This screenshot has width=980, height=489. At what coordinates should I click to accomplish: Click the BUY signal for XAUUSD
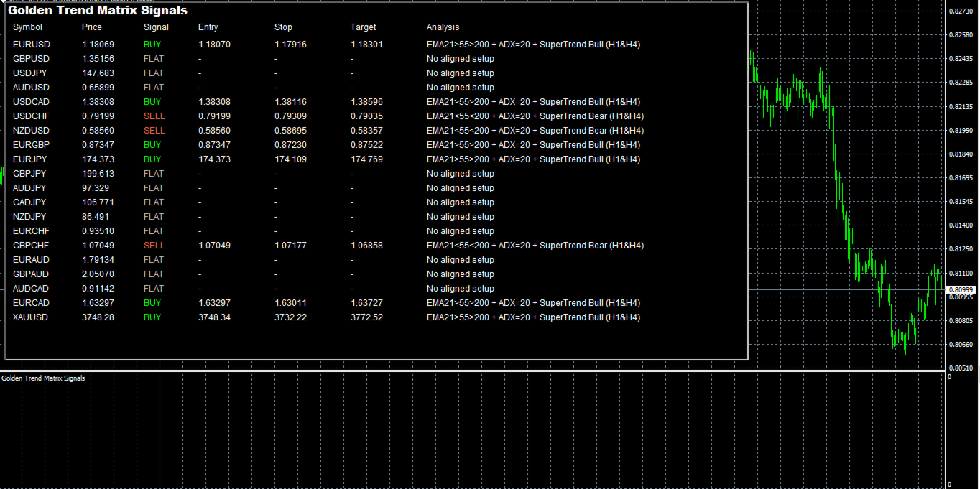coord(152,317)
